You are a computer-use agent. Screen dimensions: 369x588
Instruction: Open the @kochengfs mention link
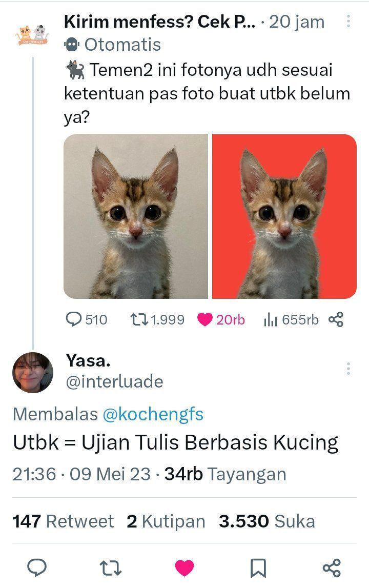(x=153, y=414)
